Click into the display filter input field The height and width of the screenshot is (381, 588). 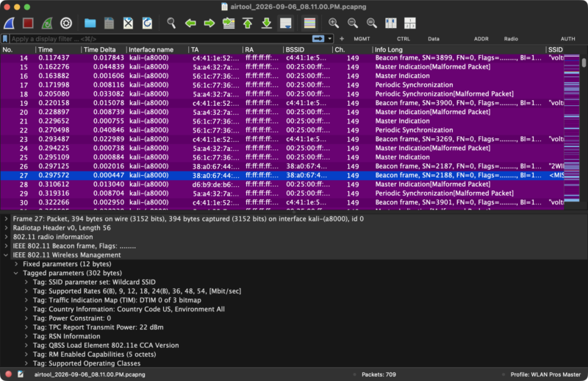(x=160, y=39)
